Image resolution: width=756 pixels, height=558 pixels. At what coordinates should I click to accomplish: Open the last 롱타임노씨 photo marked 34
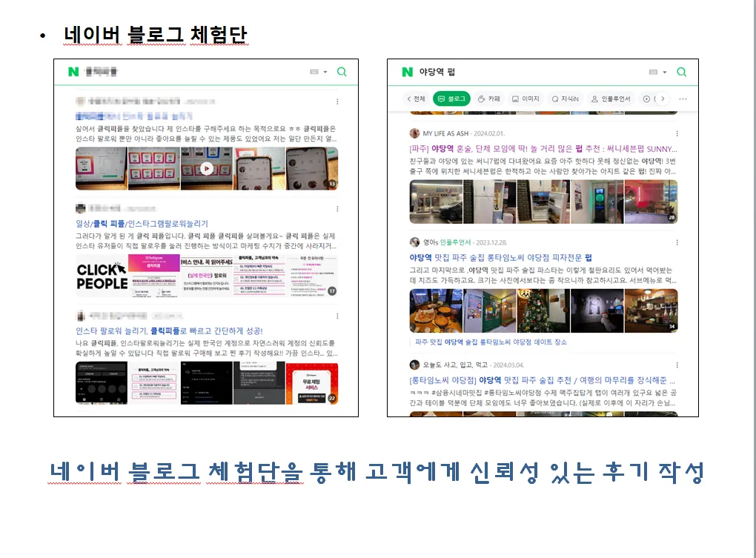(651, 310)
